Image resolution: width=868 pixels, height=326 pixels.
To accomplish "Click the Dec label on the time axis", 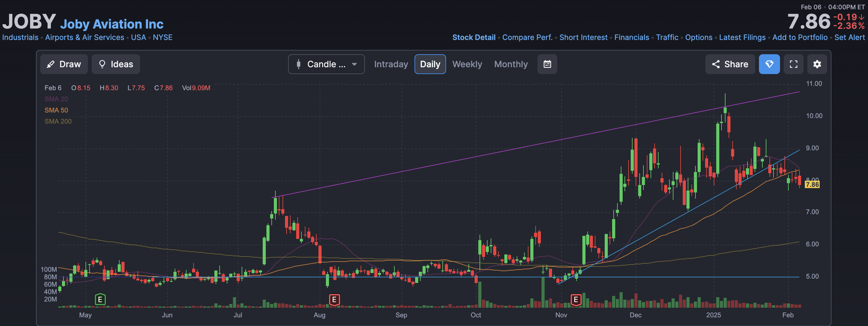I will coord(635,315).
